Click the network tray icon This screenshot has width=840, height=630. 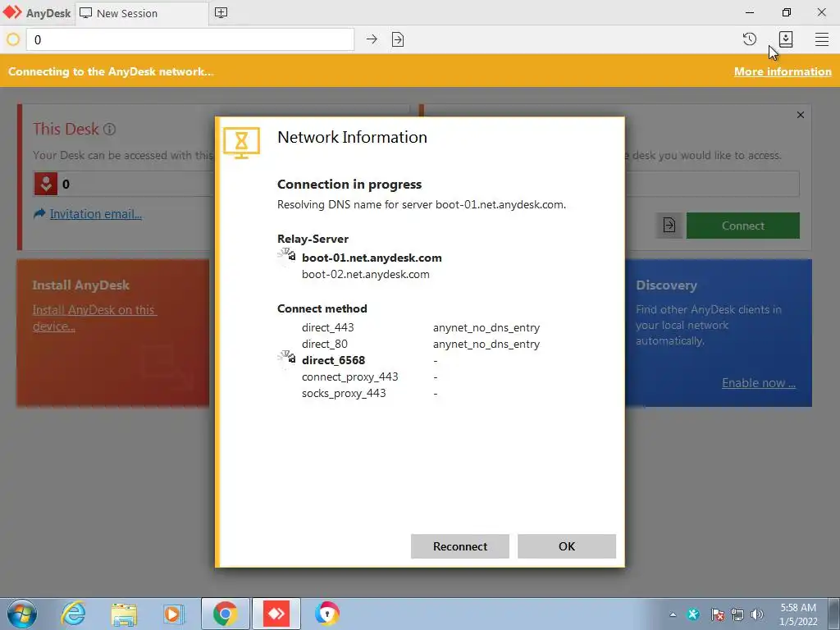pyautogui.click(x=737, y=614)
